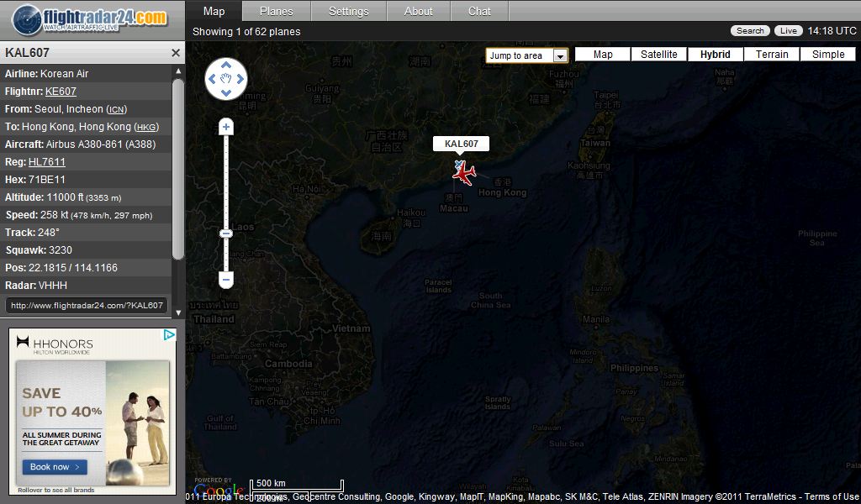
Task: Select the Simple view type
Action: pyautogui.click(x=828, y=55)
